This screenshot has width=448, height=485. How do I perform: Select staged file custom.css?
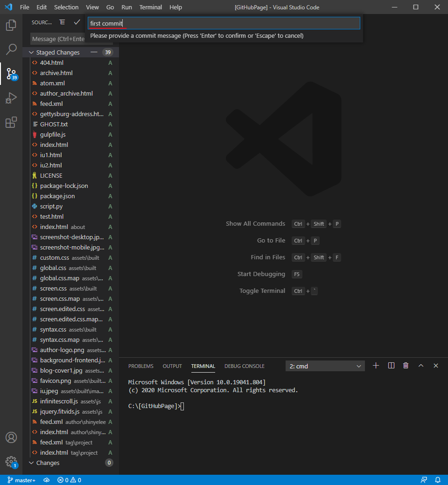[x=54, y=257]
